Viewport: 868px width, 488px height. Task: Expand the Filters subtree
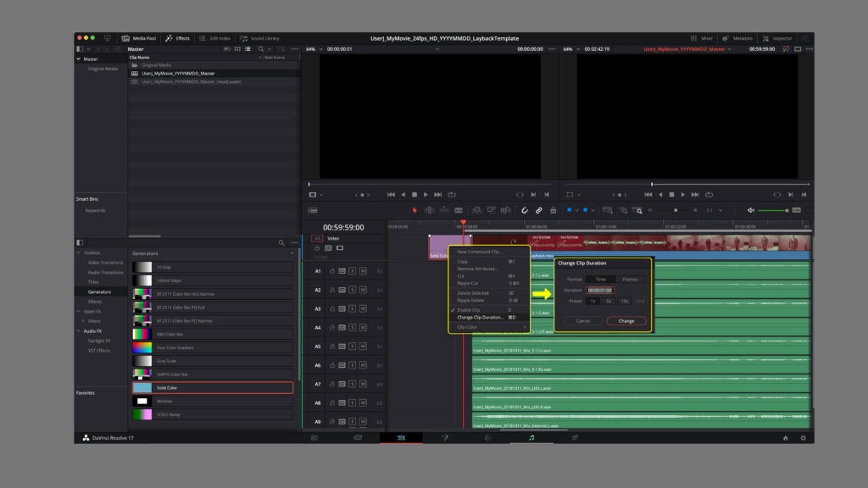(84, 321)
